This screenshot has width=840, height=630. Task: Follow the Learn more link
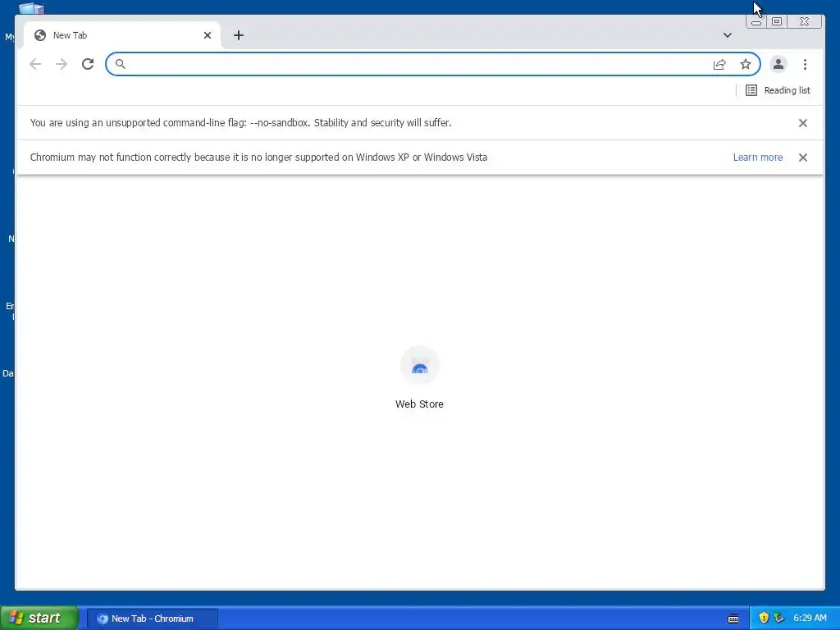tap(757, 157)
